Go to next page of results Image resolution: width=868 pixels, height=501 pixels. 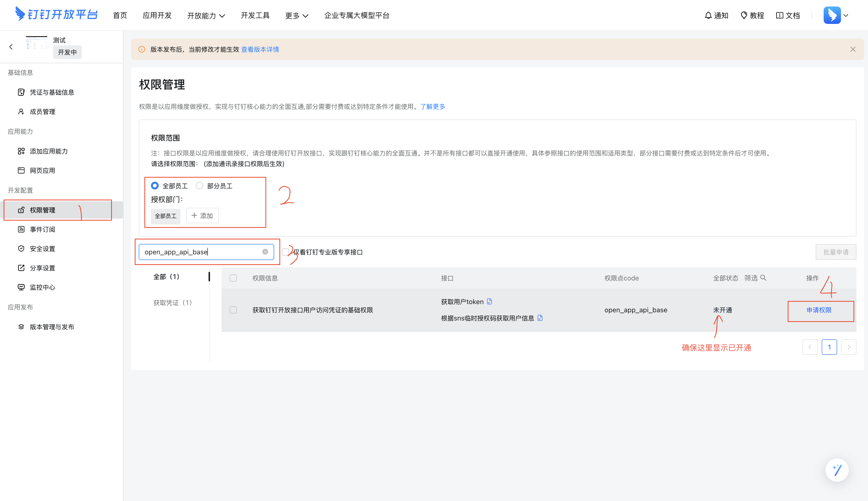848,347
